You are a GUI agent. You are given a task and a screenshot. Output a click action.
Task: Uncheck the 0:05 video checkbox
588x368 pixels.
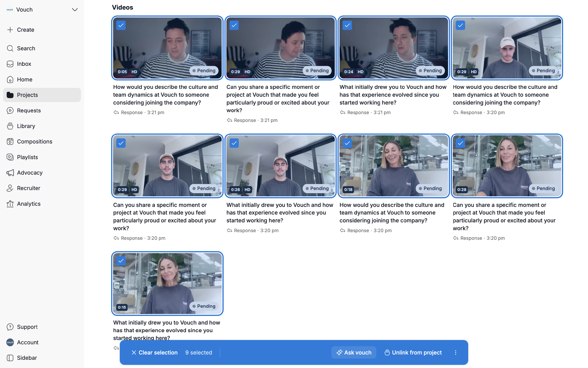pos(121,25)
